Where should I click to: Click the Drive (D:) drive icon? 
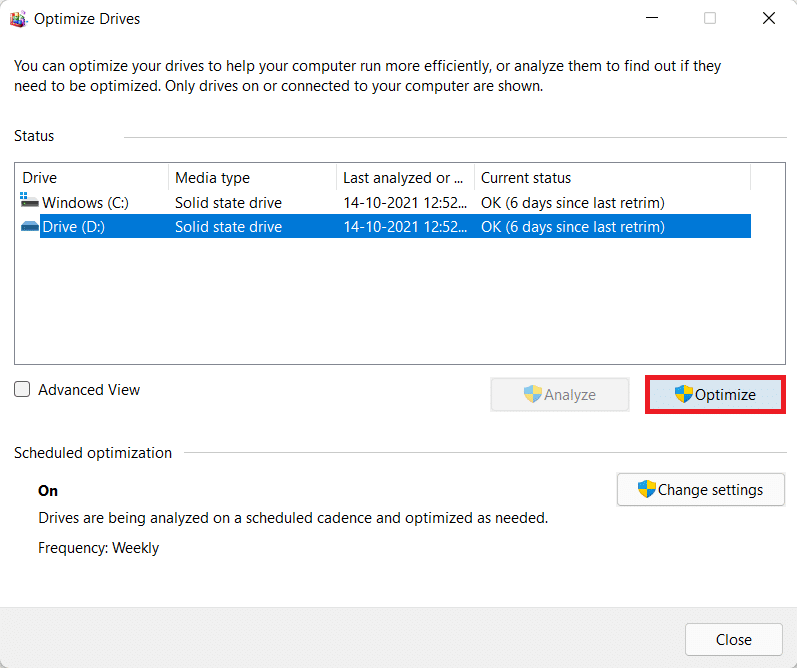30,227
